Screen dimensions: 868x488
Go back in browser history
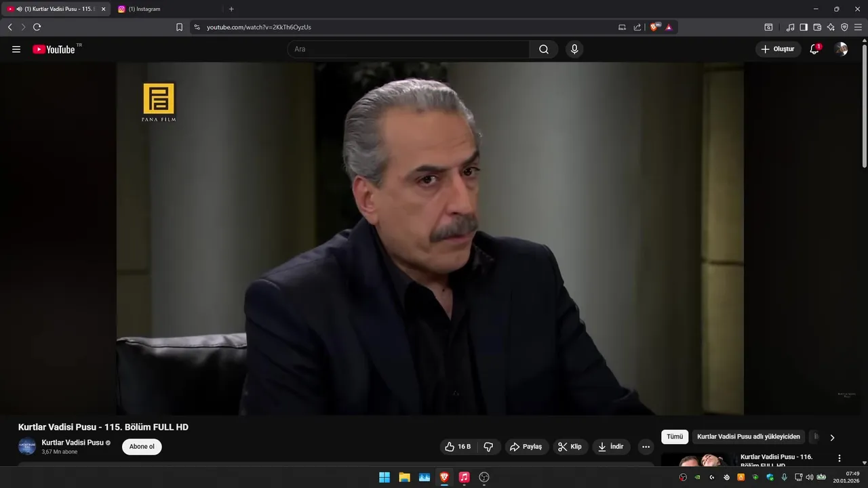[x=9, y=27]
